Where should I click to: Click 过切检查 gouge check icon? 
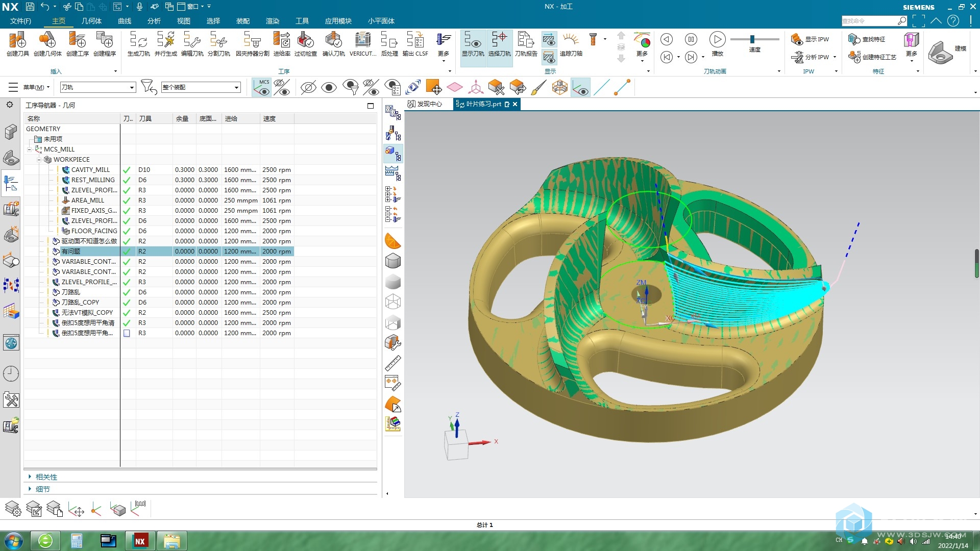305,44
